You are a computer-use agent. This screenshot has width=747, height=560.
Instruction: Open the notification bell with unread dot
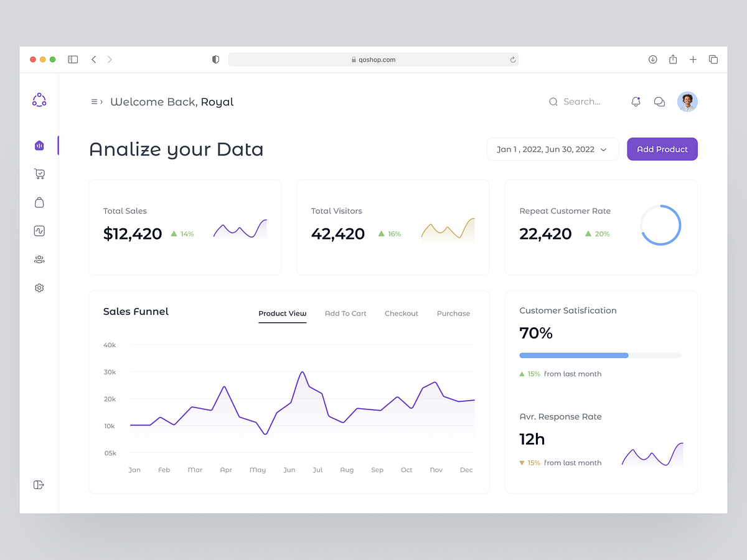pyautogui.click(x=636, y=101)
